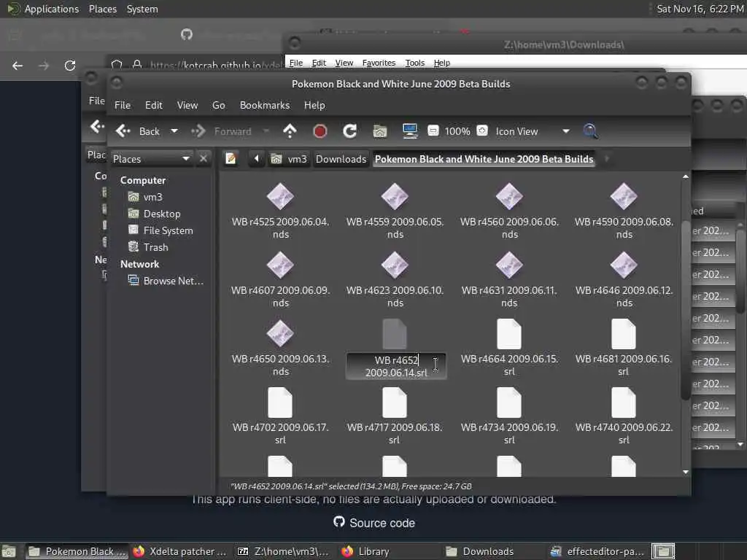Click the 100% zoom level label
Image resolution: width=747 pixels, height=560 pixels.
[x=457, y=131]
